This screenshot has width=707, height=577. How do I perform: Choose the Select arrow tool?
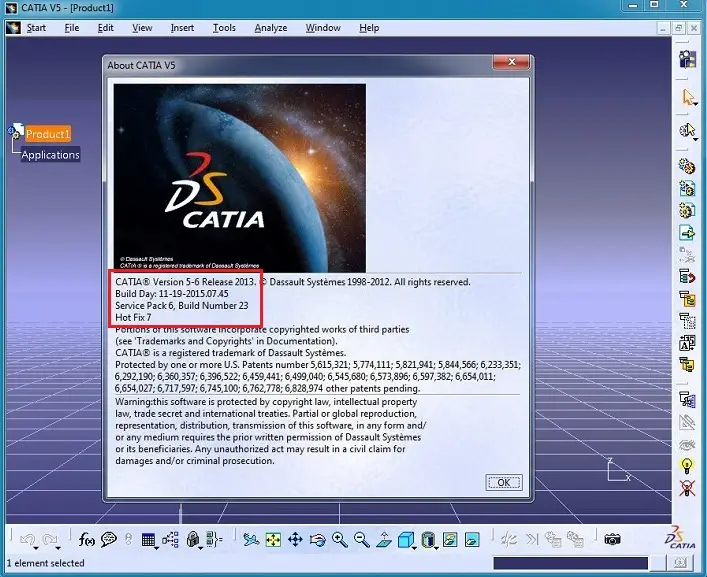(688, 96)
